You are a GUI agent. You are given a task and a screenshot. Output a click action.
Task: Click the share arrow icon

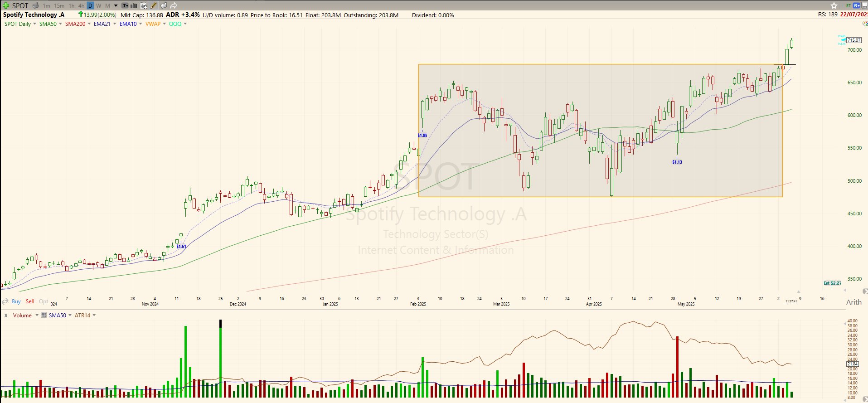pyautogui.click(x=174, y=6)
